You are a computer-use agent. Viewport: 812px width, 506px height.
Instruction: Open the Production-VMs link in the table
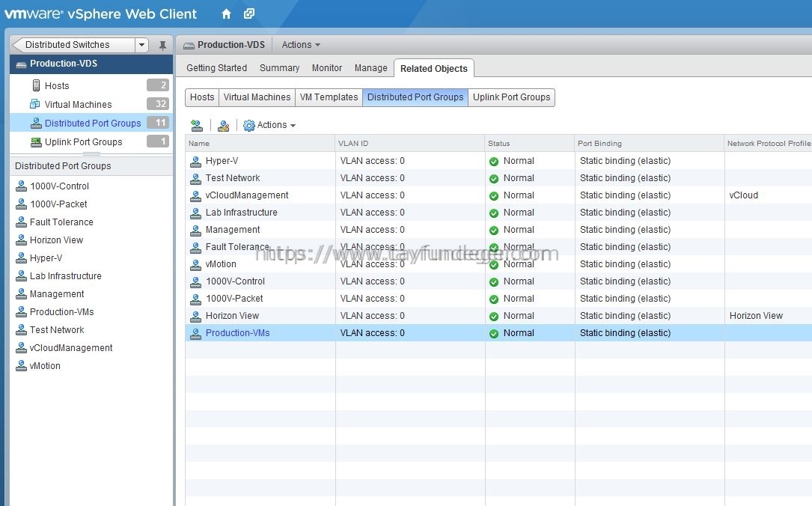(x=238, y=333)
